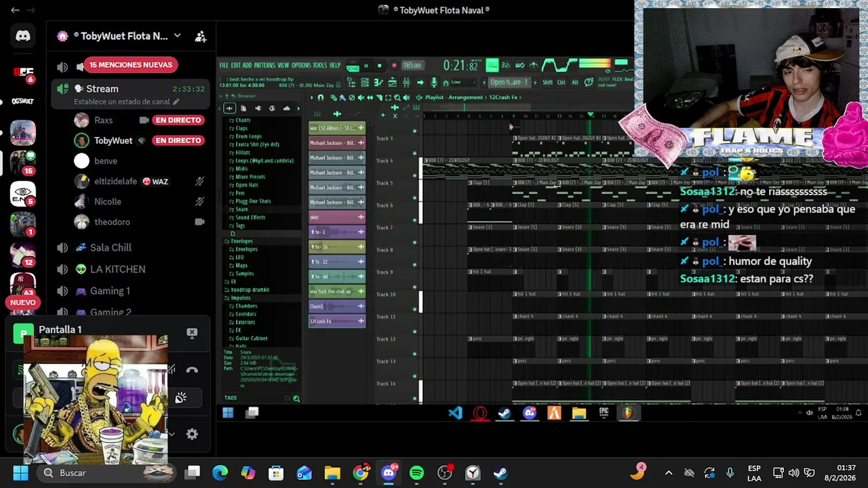
Task: Open the Mixer view from the toolbar
Action: (x=406, y=82)
